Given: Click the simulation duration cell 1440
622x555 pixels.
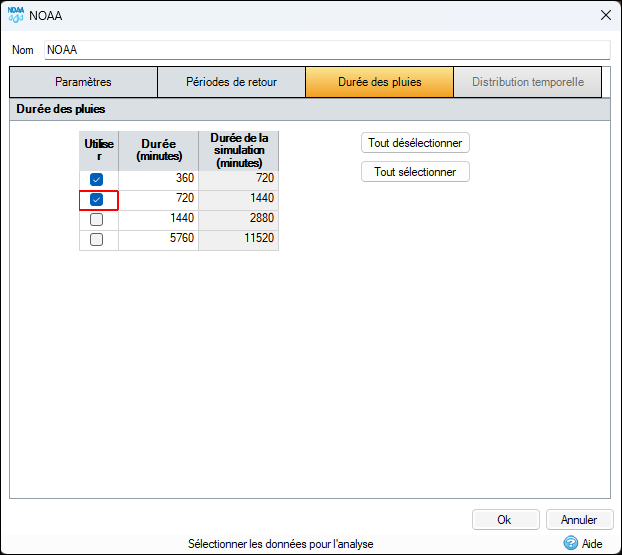Looking at the screenshot, I should click(238, 200).
